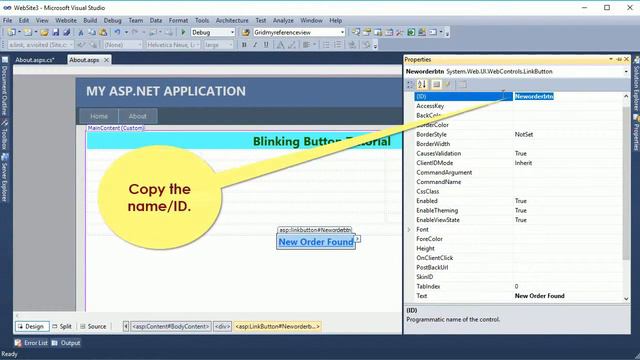Viewport: 640px width, 360px height.
Task: Expand the Font property group
Action: coord(409,230)
